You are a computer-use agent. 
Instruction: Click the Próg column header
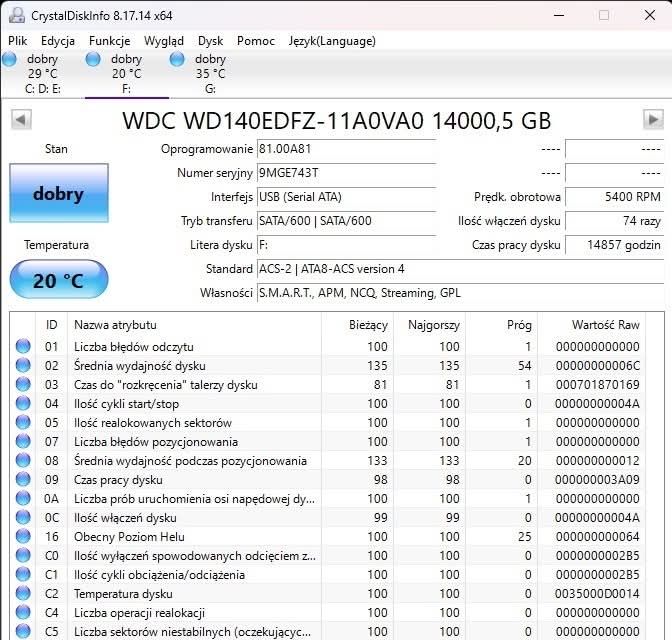(501, 325)
